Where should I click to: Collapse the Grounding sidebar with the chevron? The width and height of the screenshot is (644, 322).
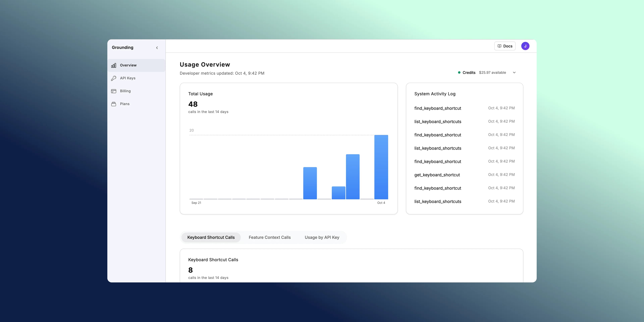pos(157,47)
